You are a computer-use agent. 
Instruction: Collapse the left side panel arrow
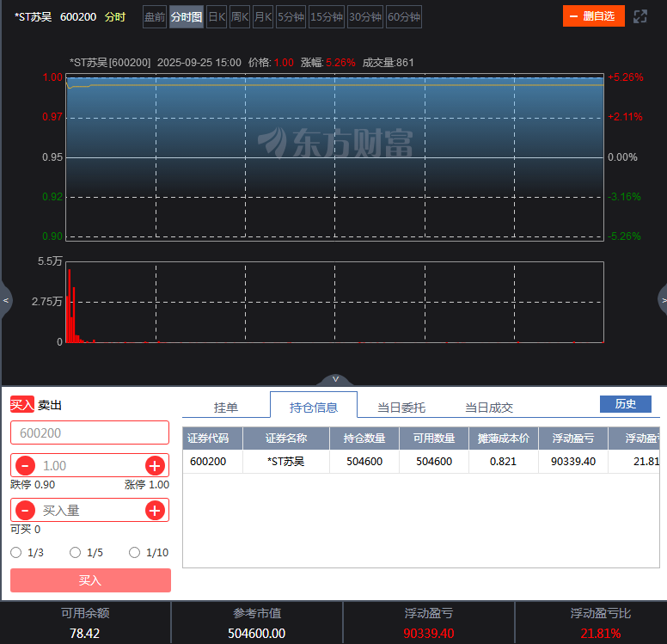(5, 301)
